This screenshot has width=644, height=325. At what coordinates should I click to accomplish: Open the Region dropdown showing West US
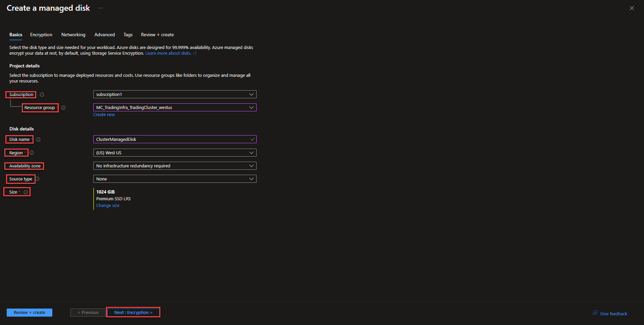pos(174,153)
